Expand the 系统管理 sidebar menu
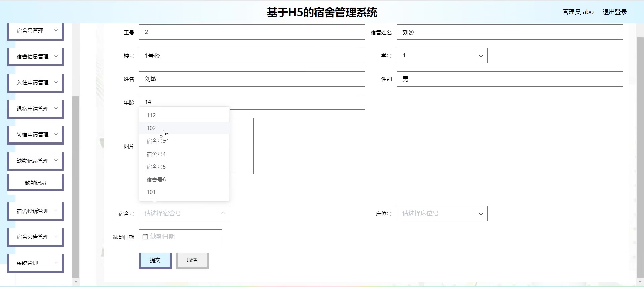Screen dimensions: 644x287 pyautogui.click(x=36, y=263)
